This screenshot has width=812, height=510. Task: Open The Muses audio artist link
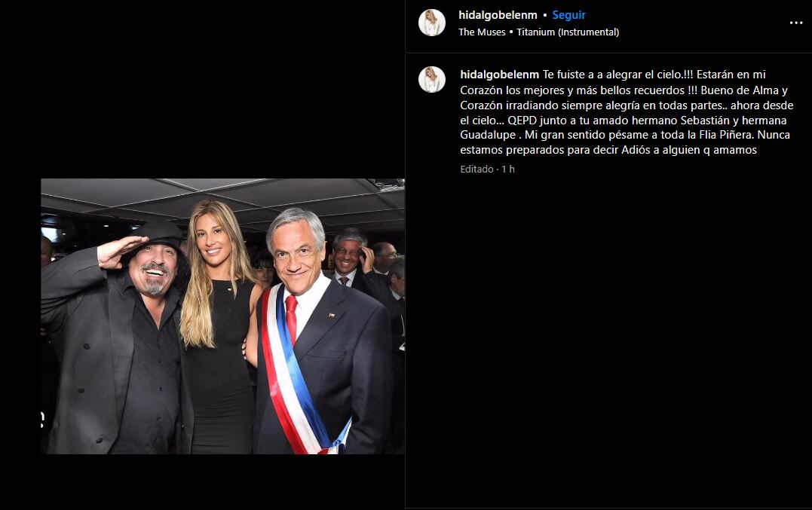click(x=482, y=32)
